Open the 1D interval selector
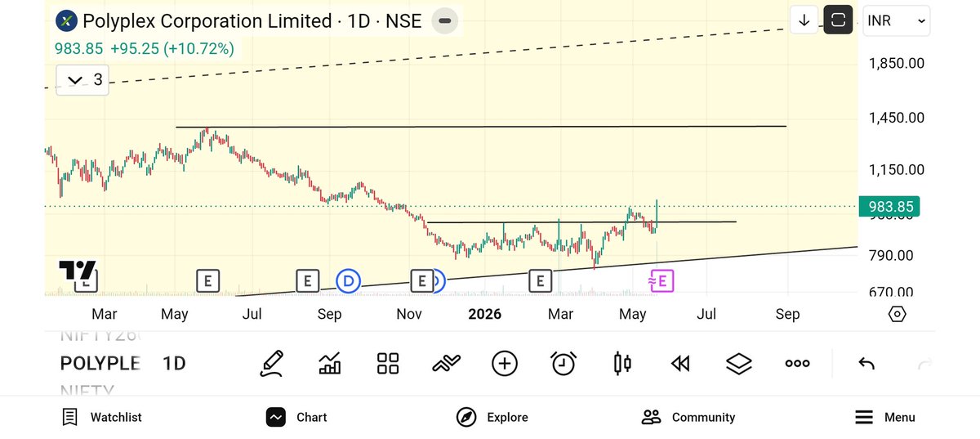 click(174, 364)
